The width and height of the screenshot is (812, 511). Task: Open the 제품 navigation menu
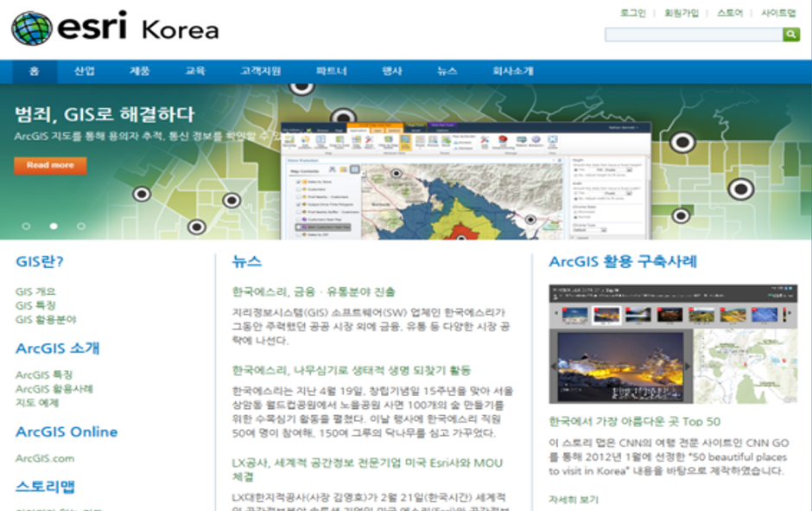(x=139, y=71)
